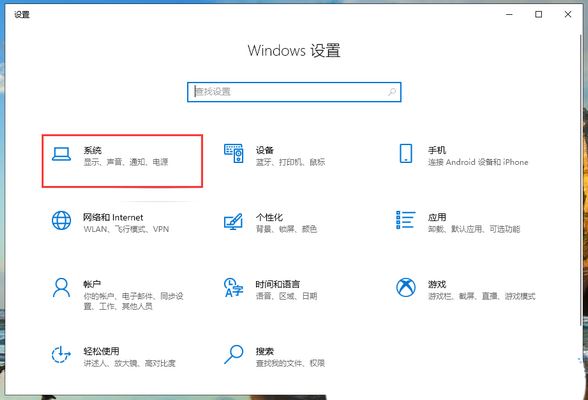
Task: Open the 网络和 Internet globe icon
Action: click(x=61, y=220)
